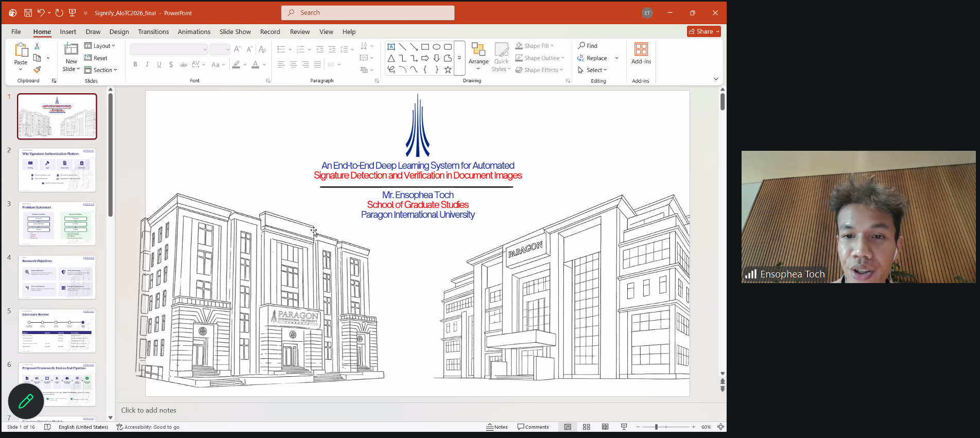This screenshot has width=980, height=438.
Task: Toggle Justify paragraph alignment
Action: click(318, 64)
